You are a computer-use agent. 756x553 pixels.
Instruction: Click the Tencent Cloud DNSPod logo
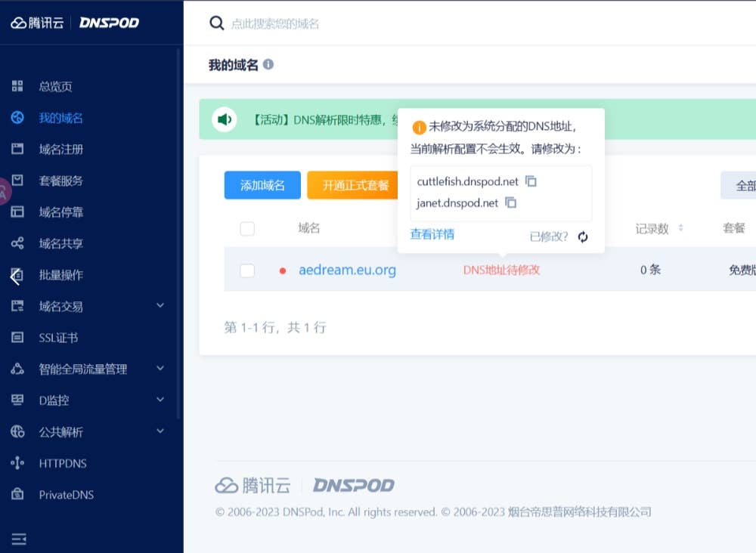pos(75,23)
